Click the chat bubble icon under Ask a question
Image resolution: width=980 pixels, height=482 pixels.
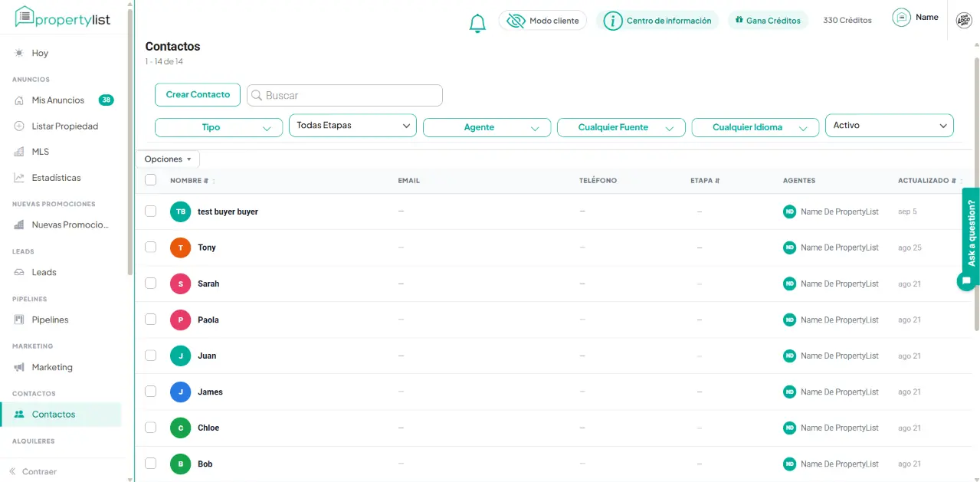(x=966, y=281)
